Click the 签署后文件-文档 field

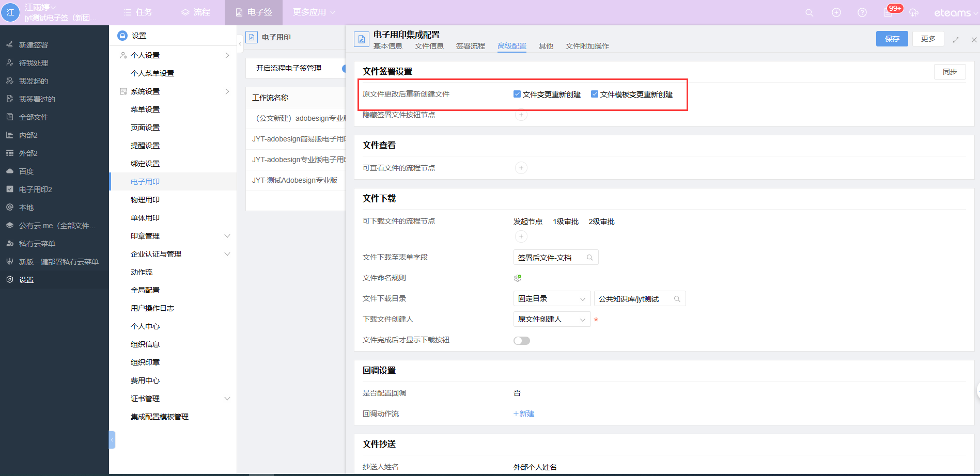(556, 257)
